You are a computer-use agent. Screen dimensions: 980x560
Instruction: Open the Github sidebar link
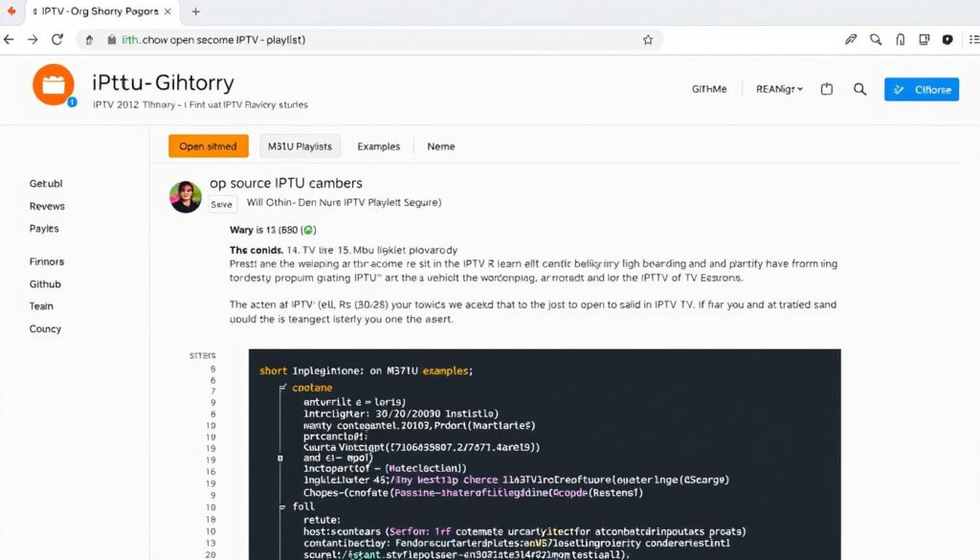coord(43,283)
